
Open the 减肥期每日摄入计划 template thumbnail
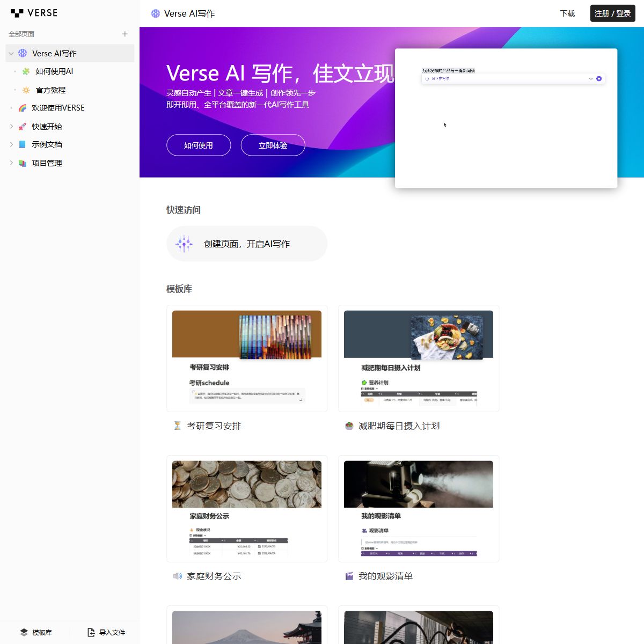tap(419, 358)
